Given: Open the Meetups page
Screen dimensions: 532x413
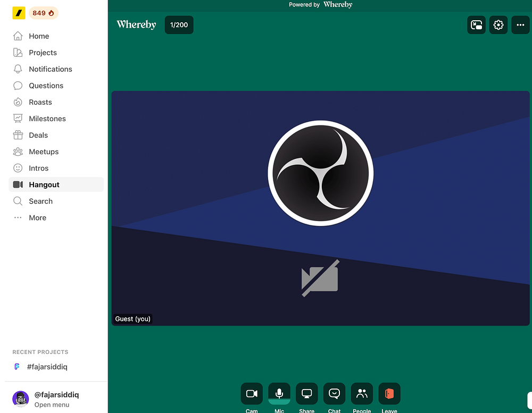Looking at the screenshot, I should coord(56,151).
